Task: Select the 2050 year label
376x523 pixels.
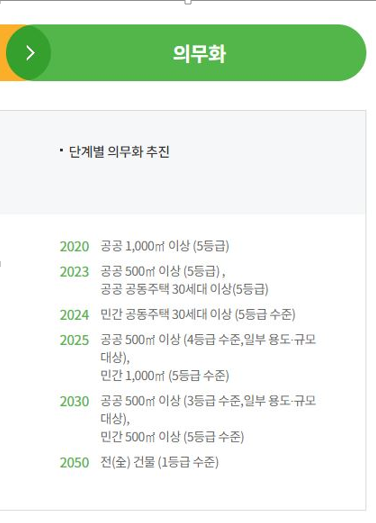Action: coord(74,463)
